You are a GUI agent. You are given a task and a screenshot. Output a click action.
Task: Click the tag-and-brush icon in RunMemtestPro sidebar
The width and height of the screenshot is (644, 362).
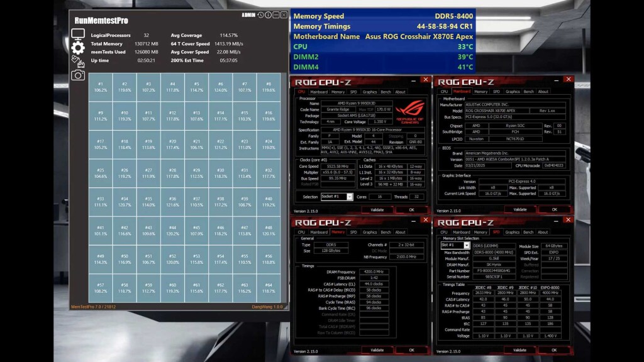tap(78, 62)
